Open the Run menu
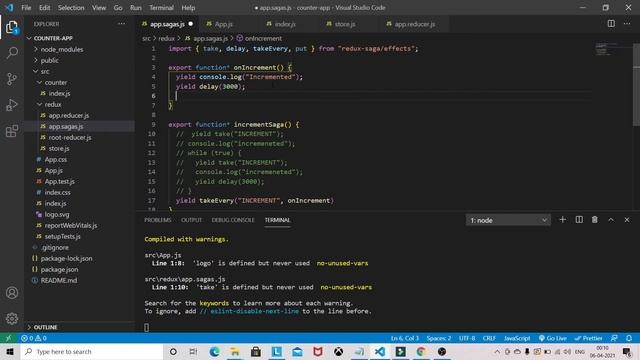The height and width of the screenshot is (360, 640). point(136,8)
